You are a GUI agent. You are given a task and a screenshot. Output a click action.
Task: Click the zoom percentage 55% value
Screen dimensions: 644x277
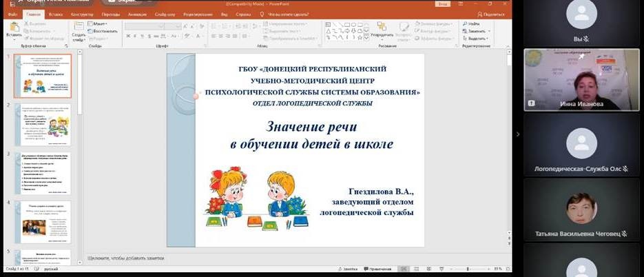pyautogui.click(x=498, y=269)
